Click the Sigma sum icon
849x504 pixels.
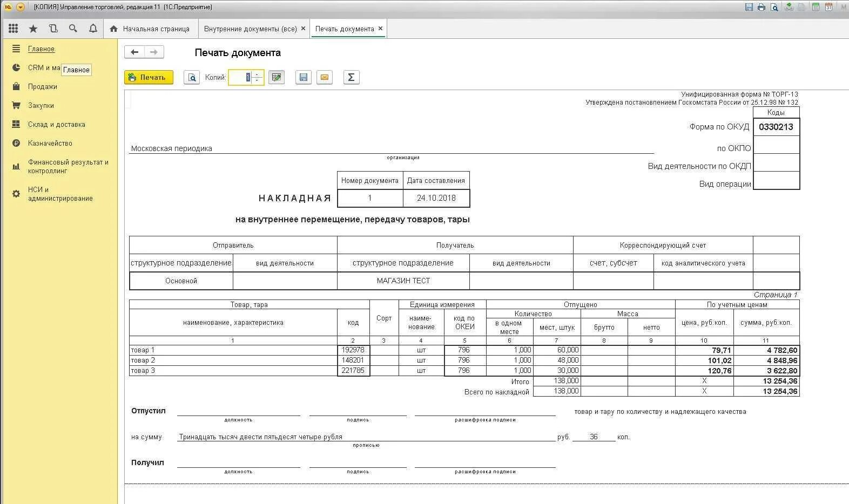click(x=351, y=77)
